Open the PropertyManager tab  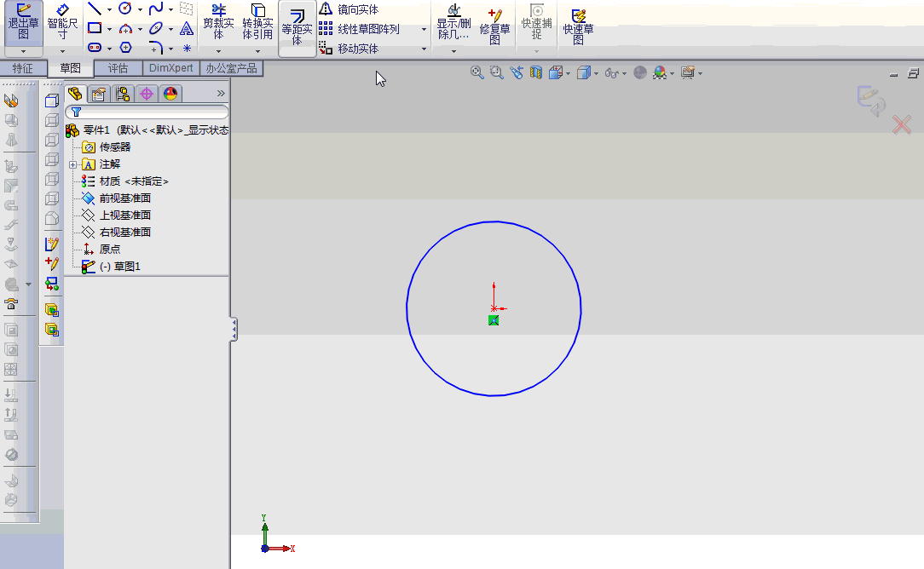pyautogui.click(x=99, y=94)
